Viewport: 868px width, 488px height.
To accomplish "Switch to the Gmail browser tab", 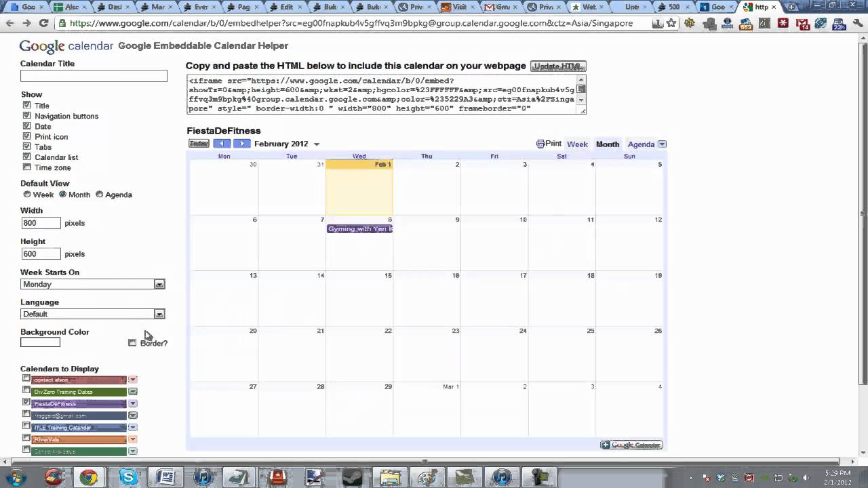I will pos(500,7).
